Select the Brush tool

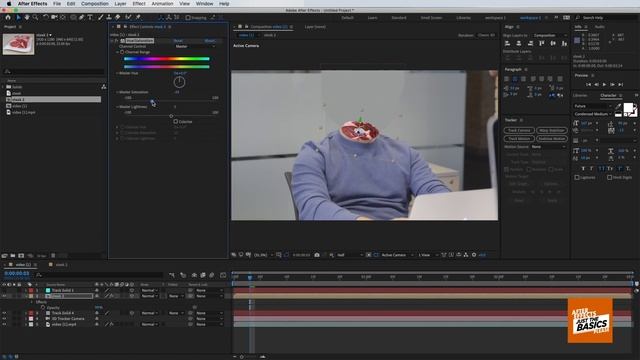tap(100, 18)
